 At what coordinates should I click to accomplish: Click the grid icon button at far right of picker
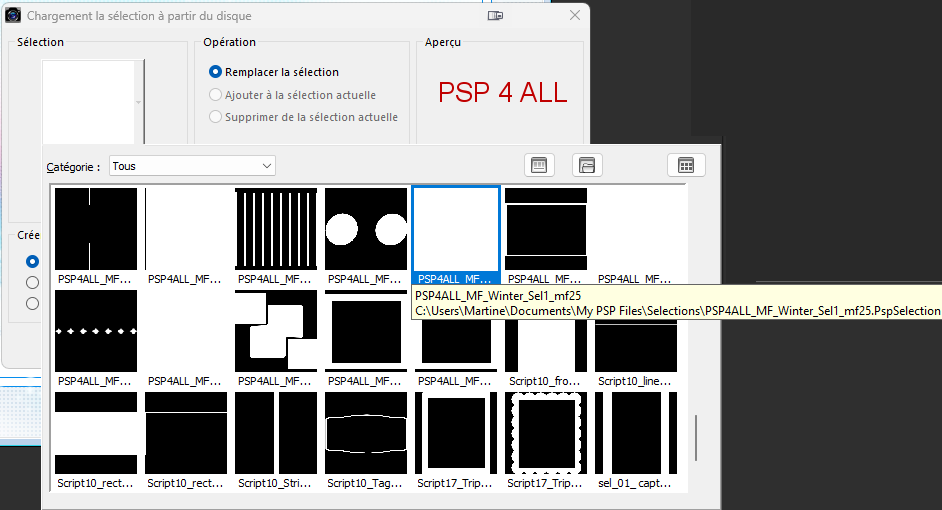(x=686, y=165)
